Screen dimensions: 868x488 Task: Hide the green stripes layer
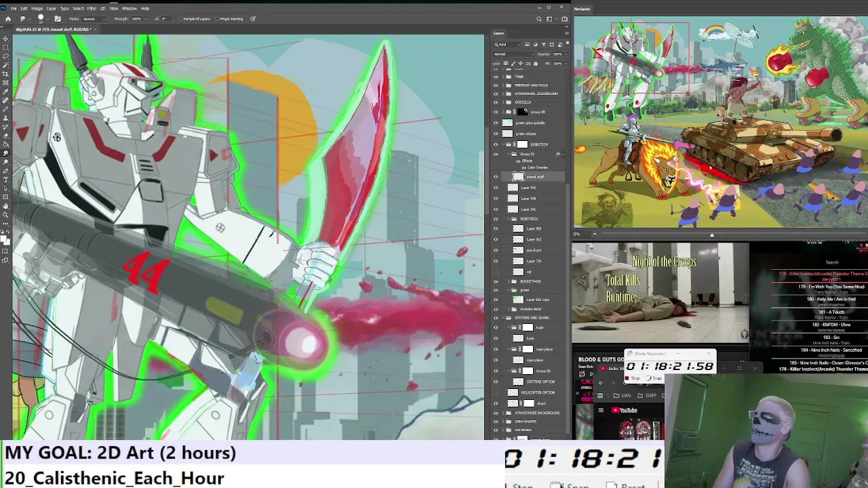(x=496, y=134)
